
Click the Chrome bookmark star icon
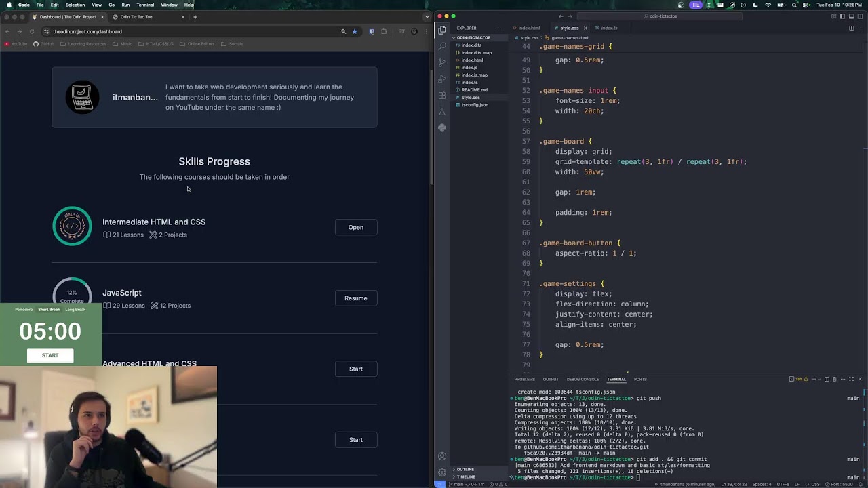click(354, 31)
